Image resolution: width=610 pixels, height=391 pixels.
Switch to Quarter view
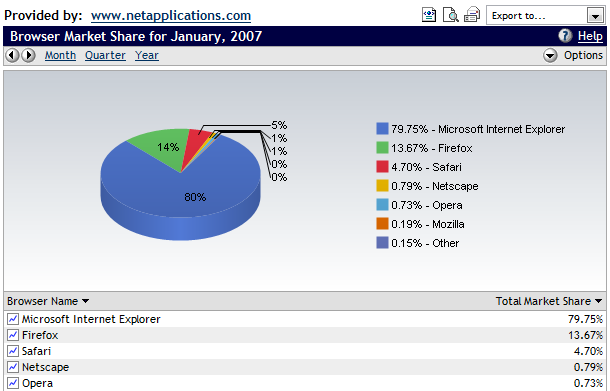coord(105,55)
